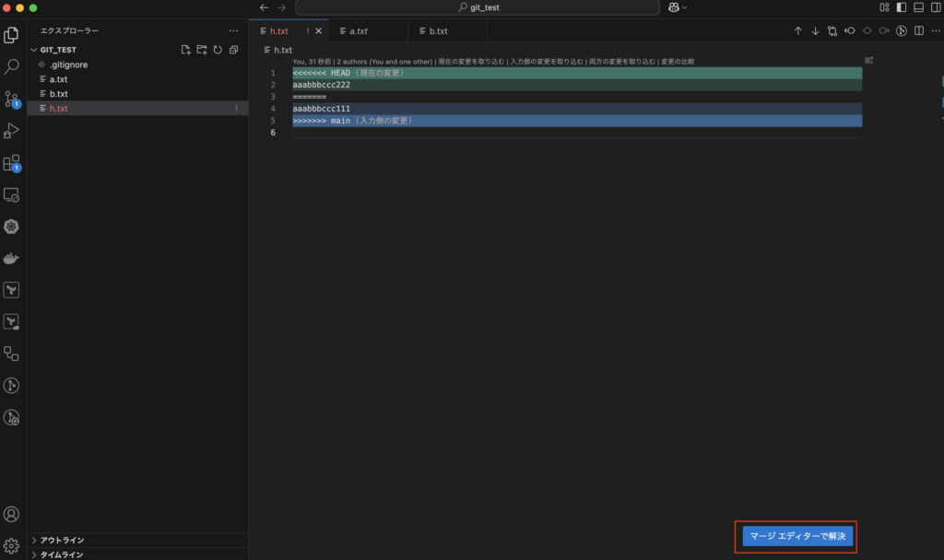
Task: Click the open changes compare icon
Action: [x=832, y=30]
